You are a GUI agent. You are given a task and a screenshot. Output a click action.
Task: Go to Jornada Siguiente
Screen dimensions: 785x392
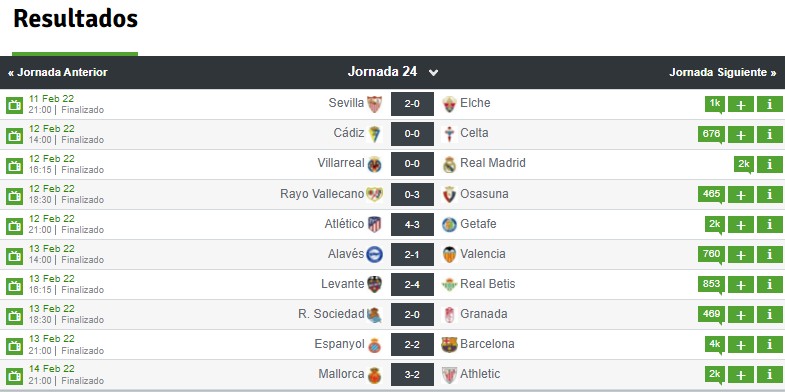point(722,73)
